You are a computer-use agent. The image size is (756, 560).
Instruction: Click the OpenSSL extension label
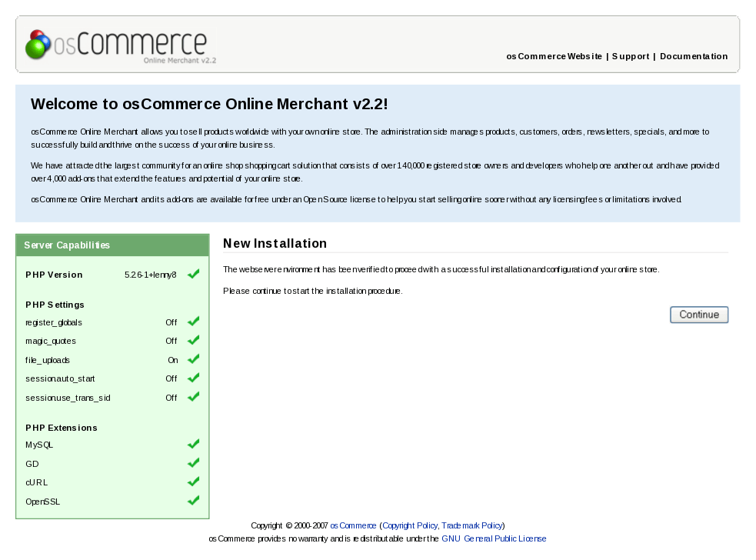42,502
